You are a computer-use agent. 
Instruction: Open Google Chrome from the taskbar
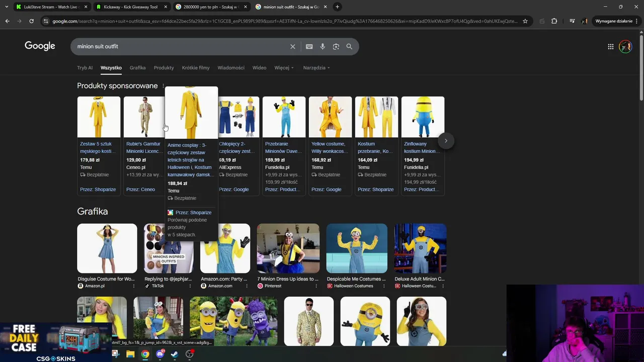[145, 354]
